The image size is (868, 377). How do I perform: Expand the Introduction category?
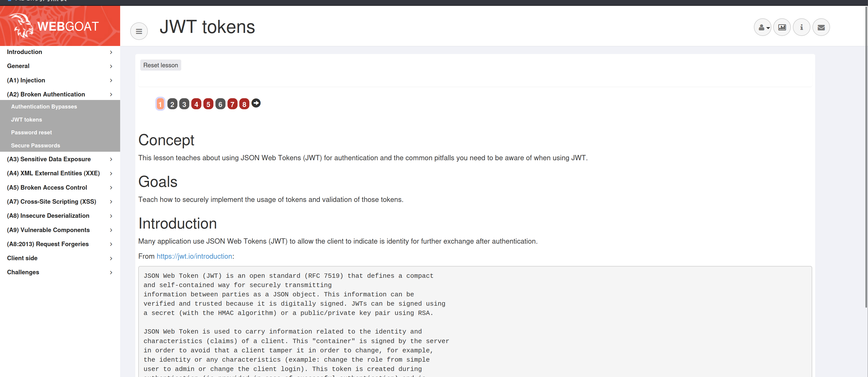60,52
